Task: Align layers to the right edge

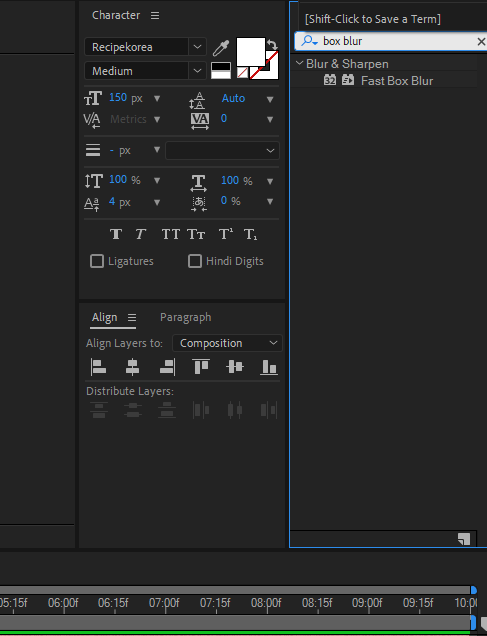Action: [167, 367]
